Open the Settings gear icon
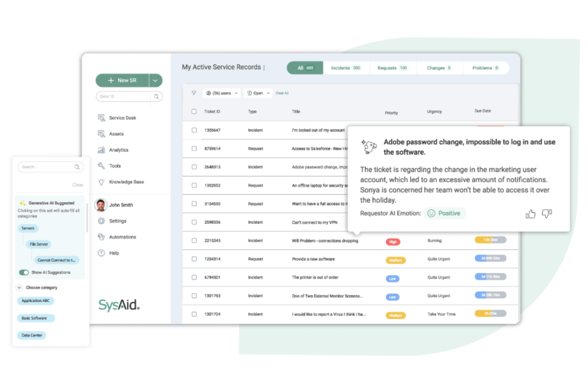Image resolution: width=588 pixels, height=392 pixels. (102, 221)
